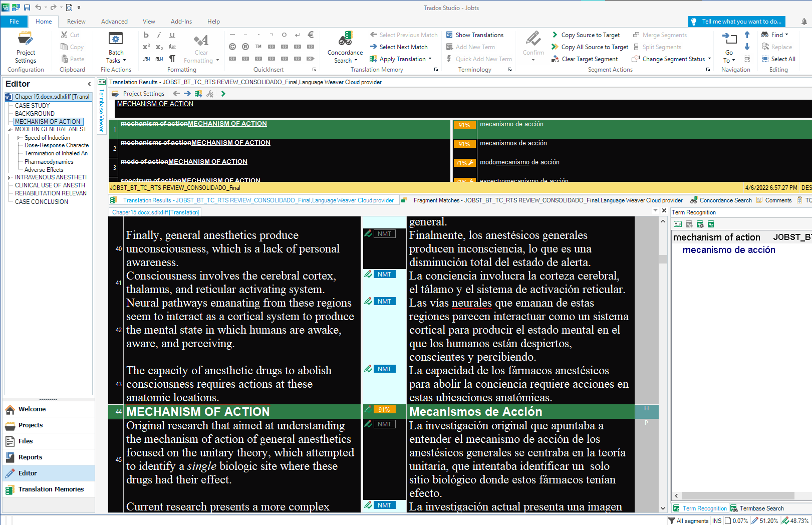Screen dimensions: 812x525
Task: Collapse the Editor navigation panel chevron
Action: tap(89, 84)
